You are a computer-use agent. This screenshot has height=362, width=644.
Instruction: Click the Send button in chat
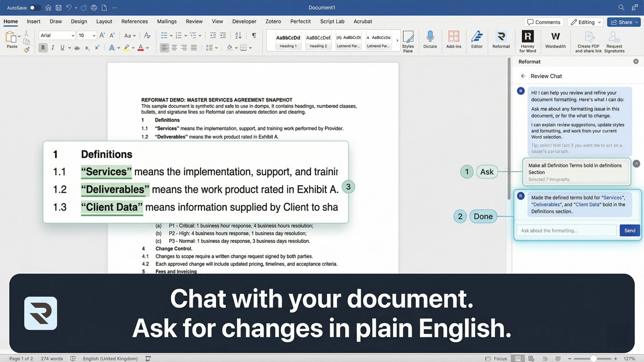(629, 230)
